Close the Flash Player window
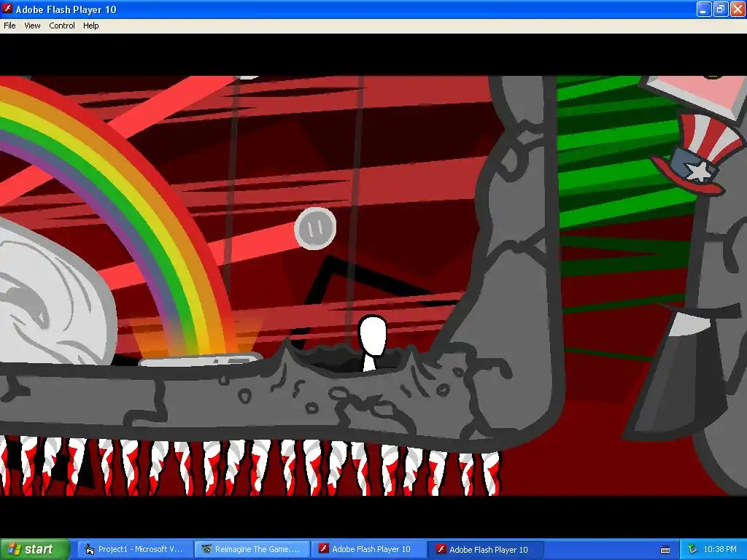 pos(738,9)
